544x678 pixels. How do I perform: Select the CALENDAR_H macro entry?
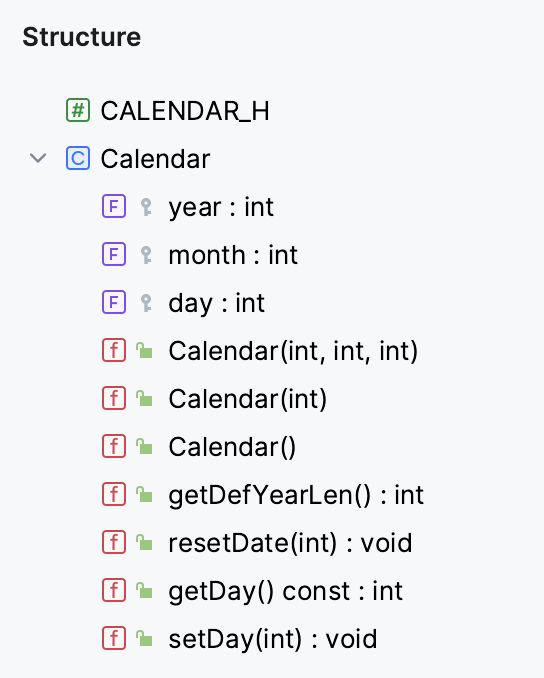coord(185,111)
